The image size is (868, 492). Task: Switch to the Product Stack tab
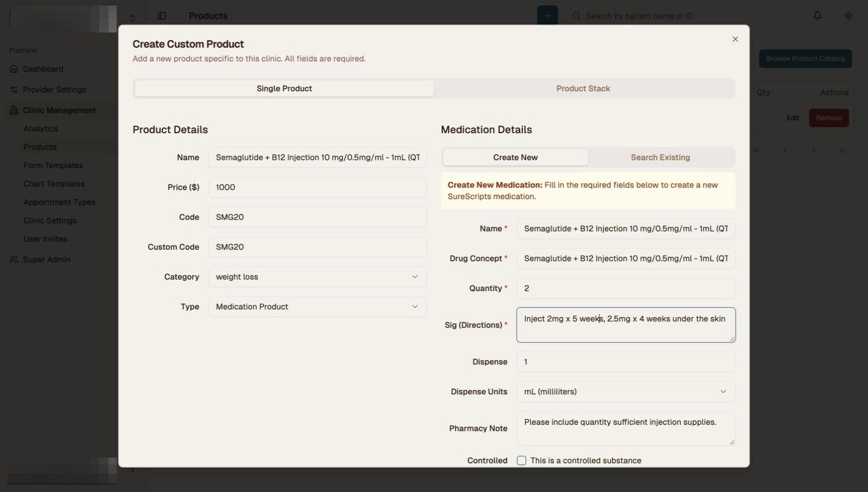pos(583,88)
